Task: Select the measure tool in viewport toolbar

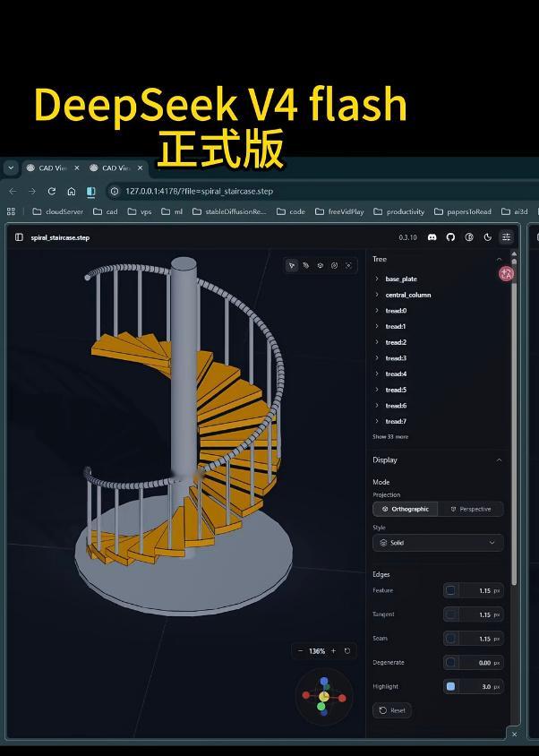Action: 305,265
